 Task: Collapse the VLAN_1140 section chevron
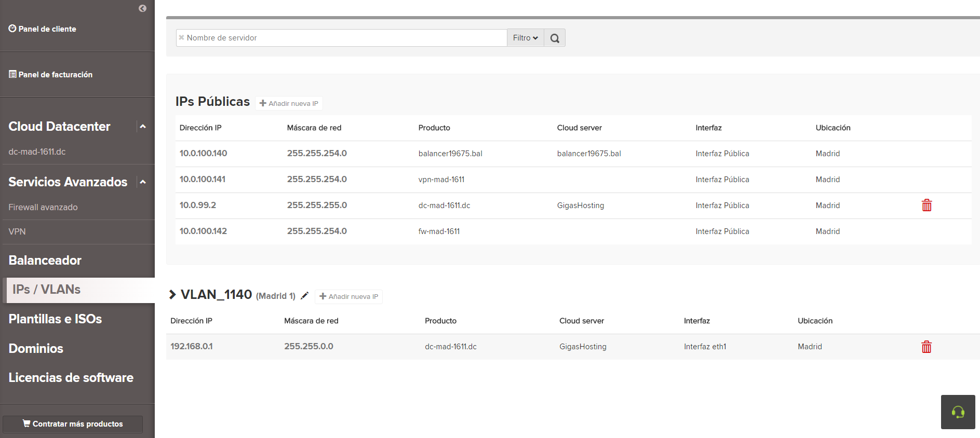(x=172, y=295)
